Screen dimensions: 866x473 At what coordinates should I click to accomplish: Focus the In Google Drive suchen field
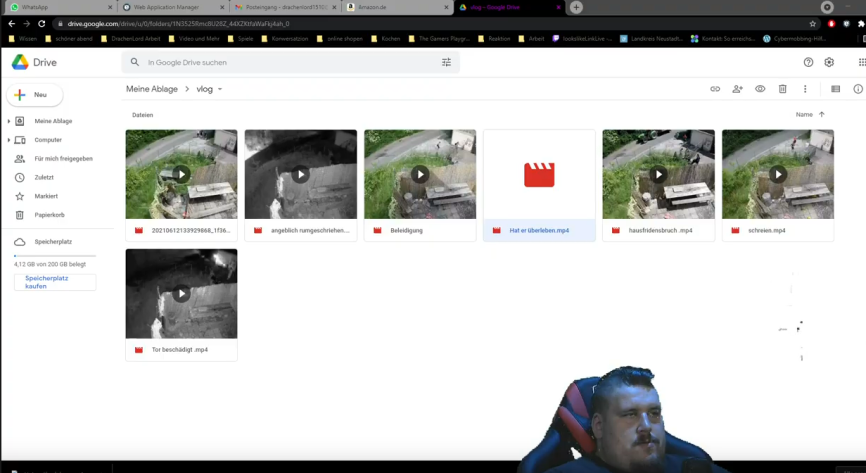point(290,62)
